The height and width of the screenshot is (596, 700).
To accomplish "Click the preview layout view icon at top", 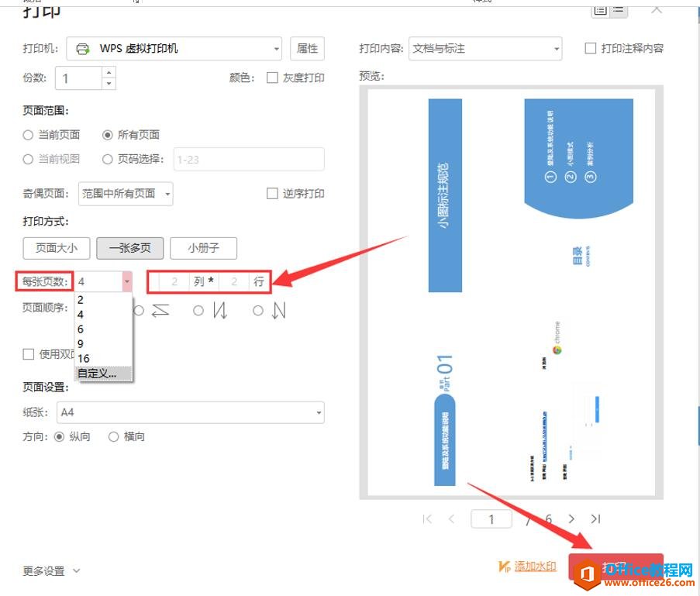I will (x=601, y=10).
